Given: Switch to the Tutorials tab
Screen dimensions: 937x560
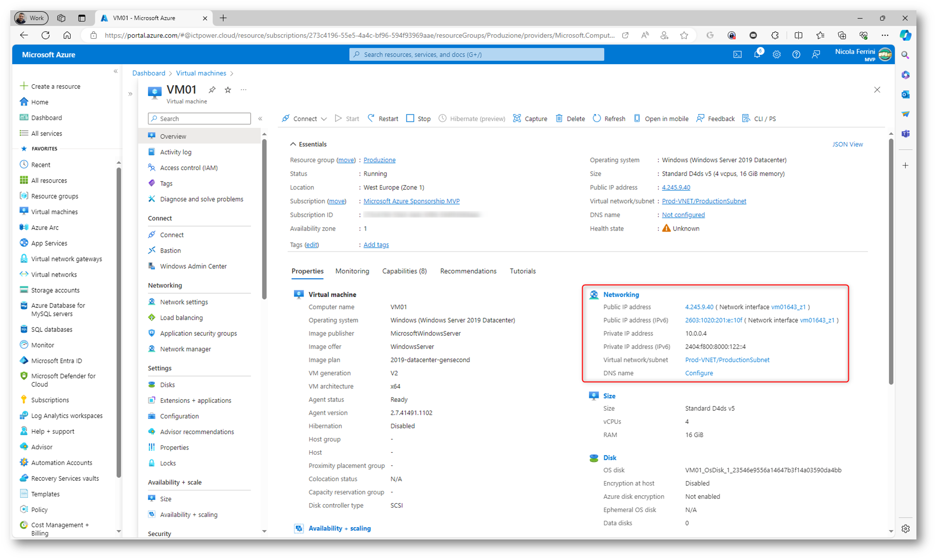Looking at the screenshot, I should pos(523,271).
